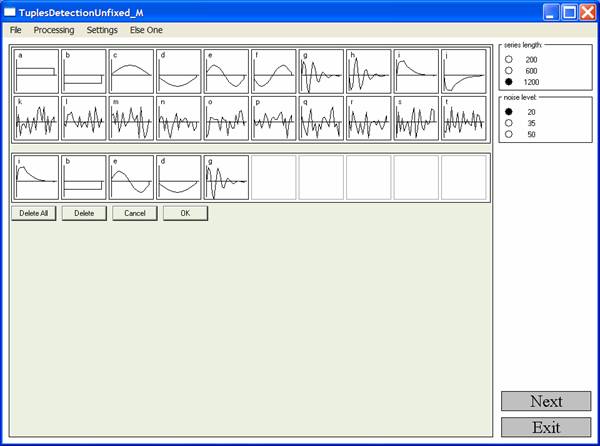Screen dimensions: 600x446
Task: Click the application icon in the title bar
Action: pos(10,12)
